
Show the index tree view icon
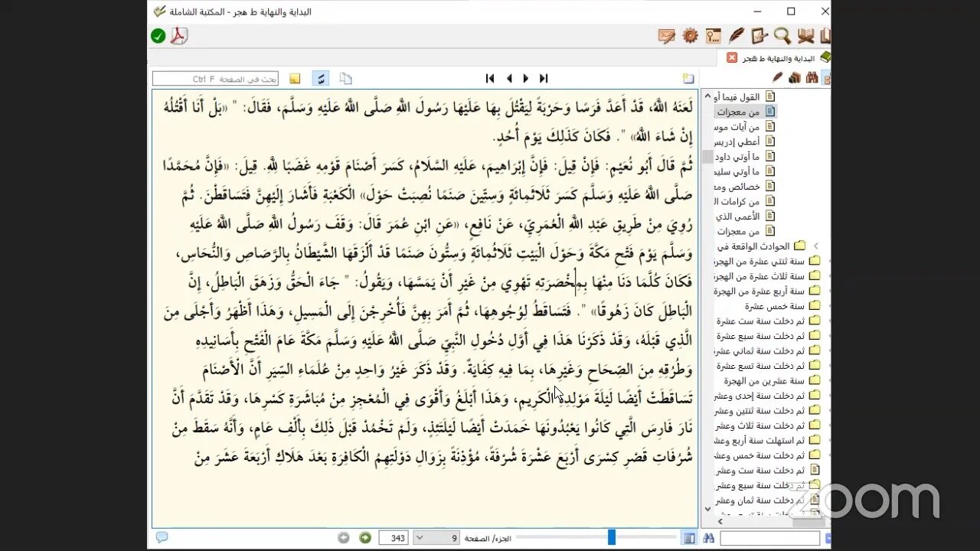827,77
